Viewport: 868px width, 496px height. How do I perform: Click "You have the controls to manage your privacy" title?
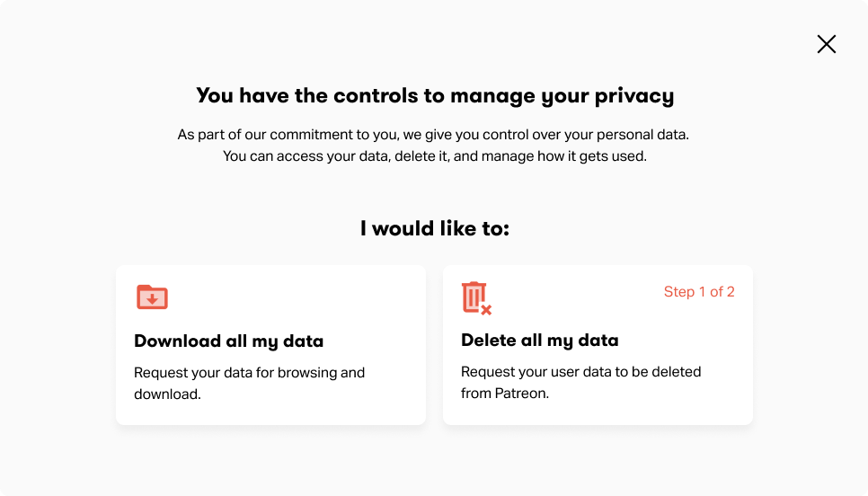click(x=435, y=96)
